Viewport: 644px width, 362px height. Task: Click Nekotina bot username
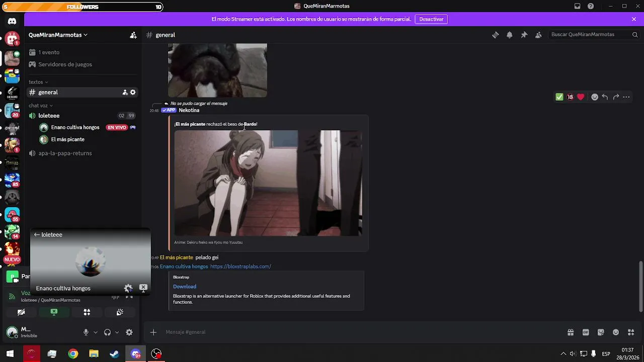point(189,110)
